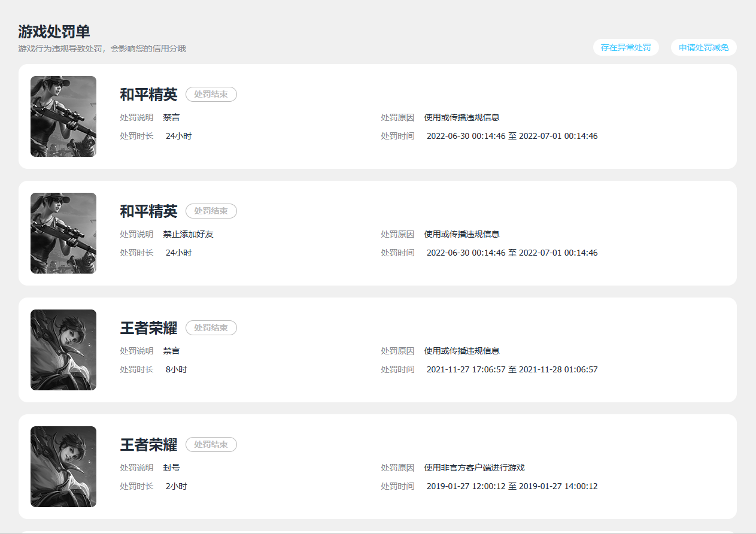Click 2022-06-30 time range in the 禁止添加好友 card

[512, 253]
